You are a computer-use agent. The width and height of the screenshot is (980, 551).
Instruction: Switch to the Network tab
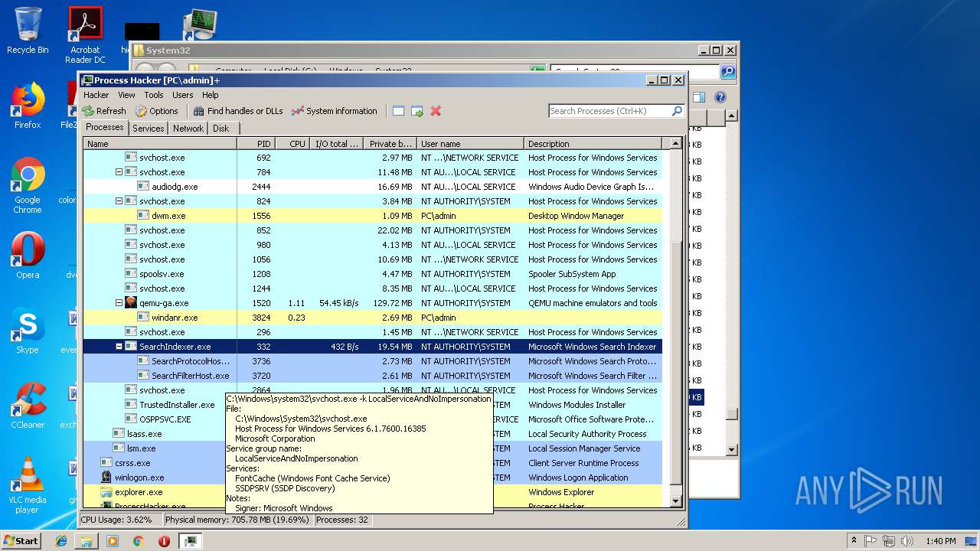(188, 129)
